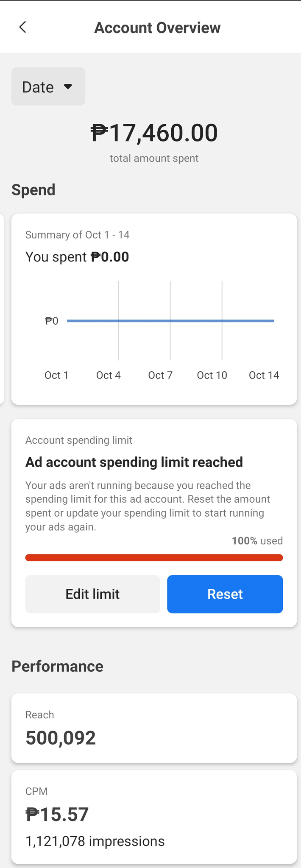Open the Reach performance card
This screenshot has height=868, width=301.
154,728
